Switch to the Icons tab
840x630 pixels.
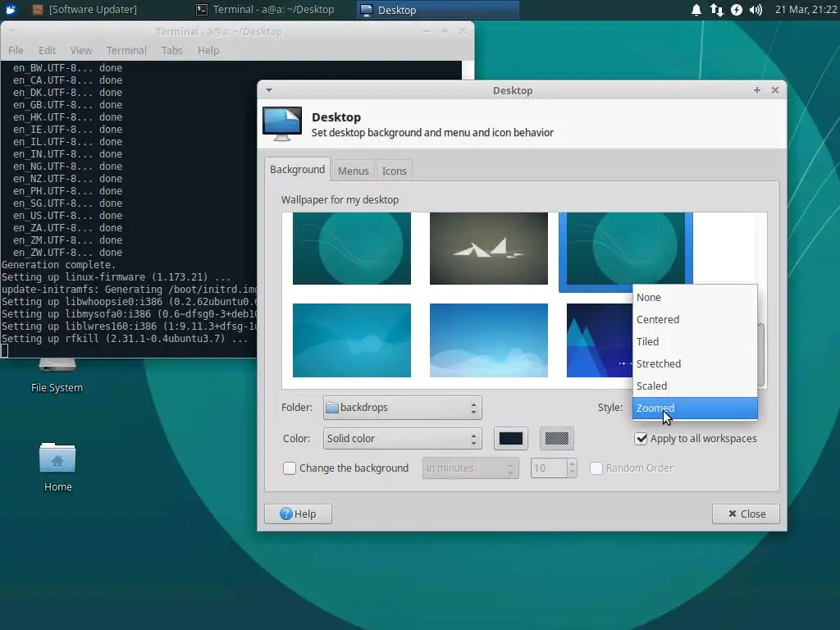tap(395, 171)
